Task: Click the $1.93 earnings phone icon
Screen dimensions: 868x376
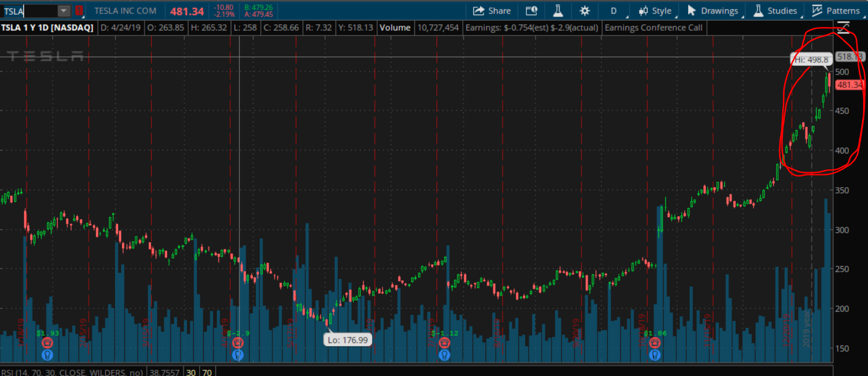Action: 48,344
